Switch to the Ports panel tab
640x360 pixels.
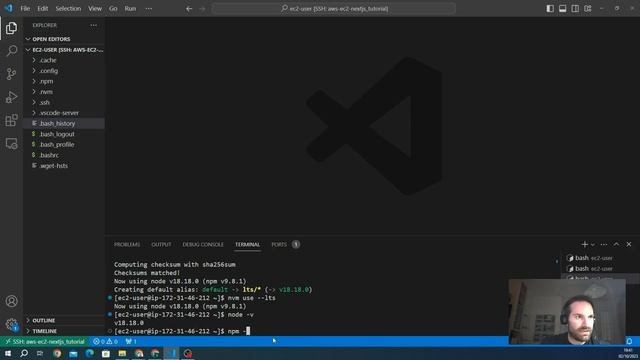pos(285,244)
